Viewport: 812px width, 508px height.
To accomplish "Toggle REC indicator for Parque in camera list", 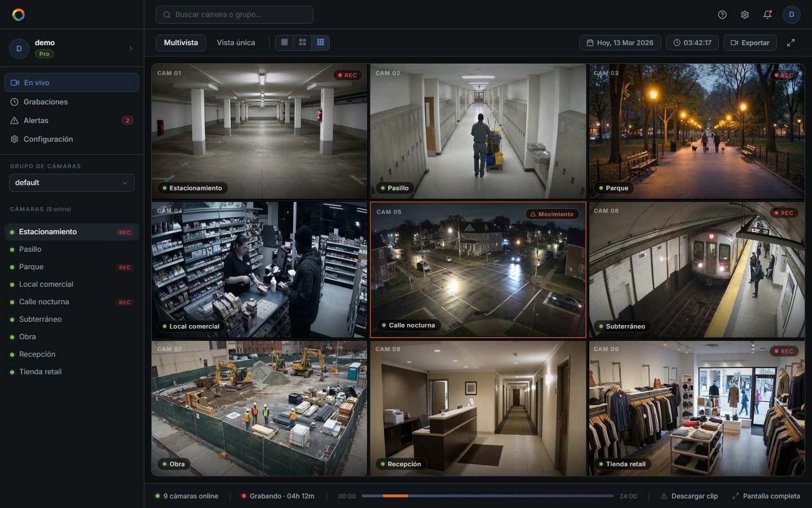I will [125, 268].
